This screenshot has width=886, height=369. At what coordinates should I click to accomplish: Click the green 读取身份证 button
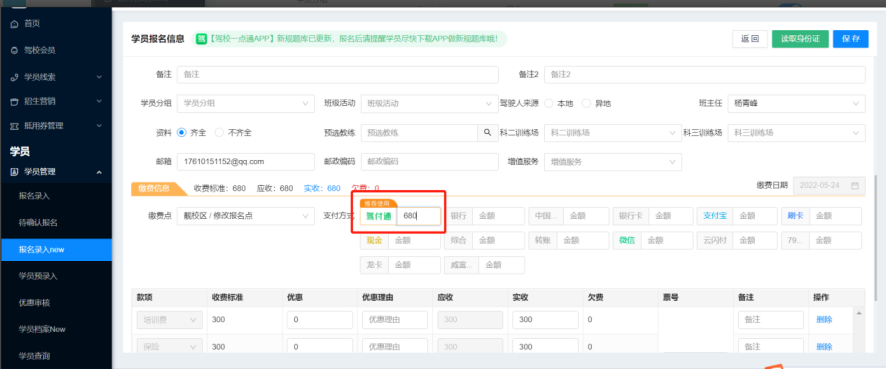[800, 39]
